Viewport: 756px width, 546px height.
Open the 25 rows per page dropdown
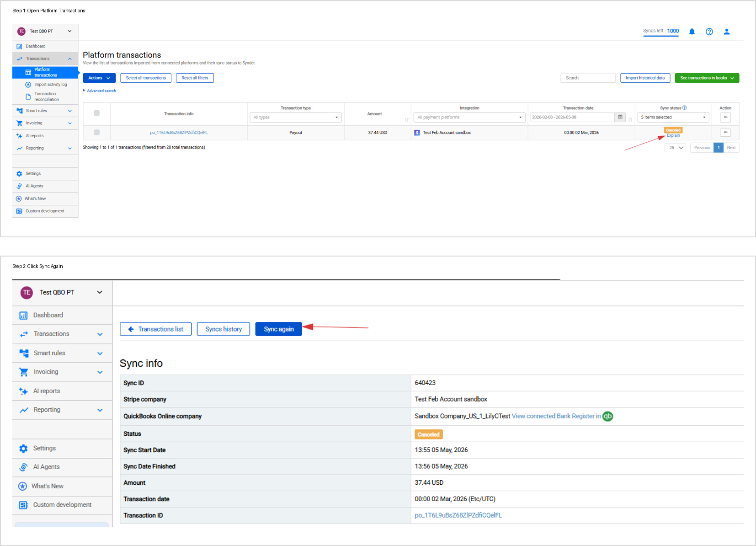(675, 148)
